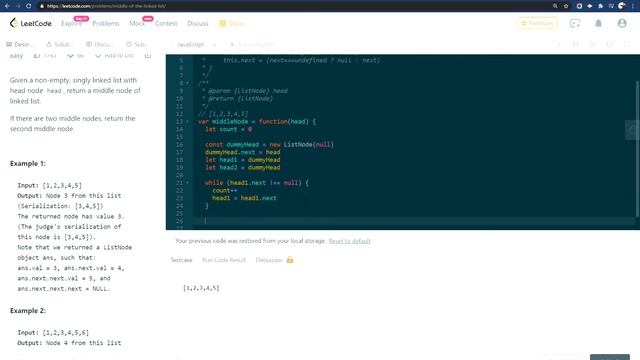Viewport: 640px width, 360px height.
Task: Click the LeetCode logo
Action: tap(31, 23)
